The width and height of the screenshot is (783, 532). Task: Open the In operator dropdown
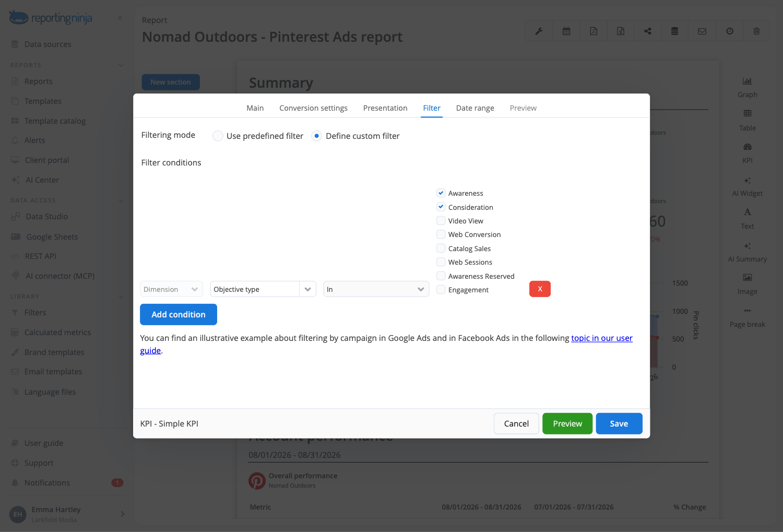coord(376,289)
